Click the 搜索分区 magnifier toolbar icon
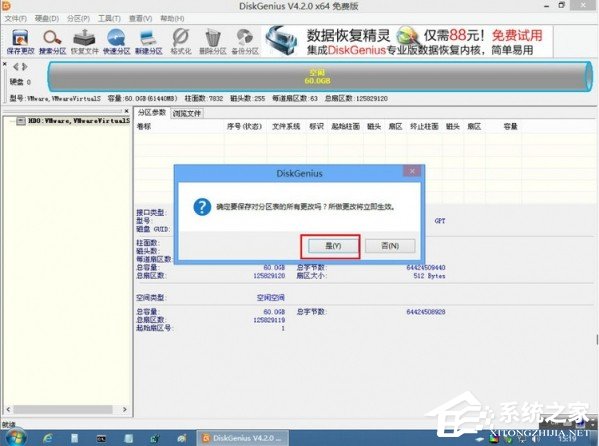The height and width of the screenshot is (446, 599). point(52,42)
